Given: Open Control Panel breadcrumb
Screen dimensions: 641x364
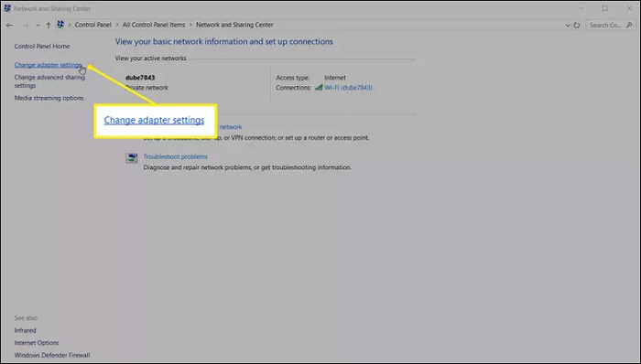Looking at the screenshot, I should [92, 25].
